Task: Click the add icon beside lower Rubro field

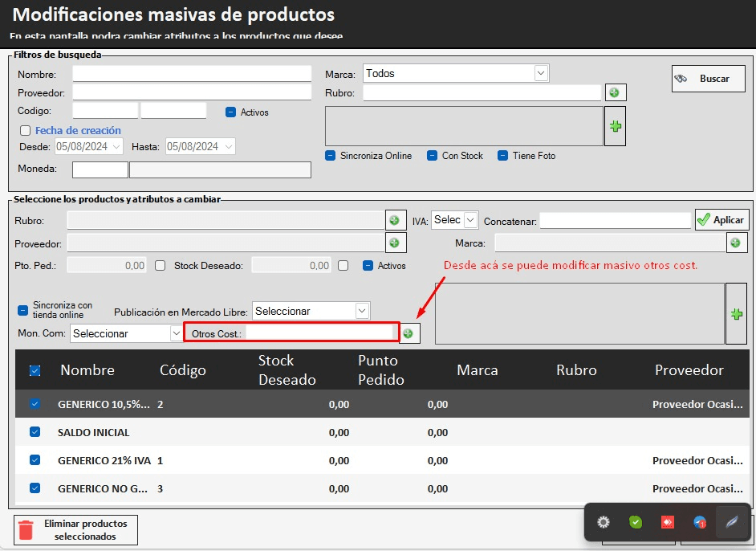Action: (x=394, y=220)
